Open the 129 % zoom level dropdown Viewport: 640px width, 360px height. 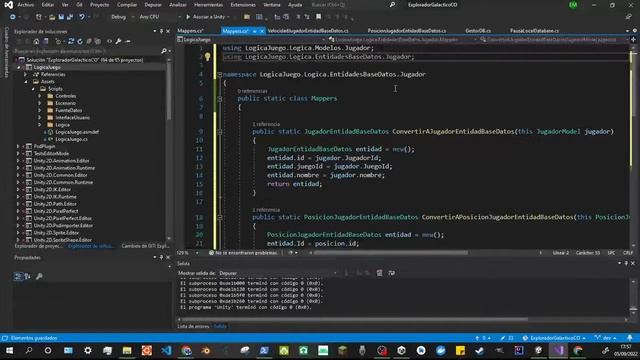pyautogui.click(x=188, y=253)
